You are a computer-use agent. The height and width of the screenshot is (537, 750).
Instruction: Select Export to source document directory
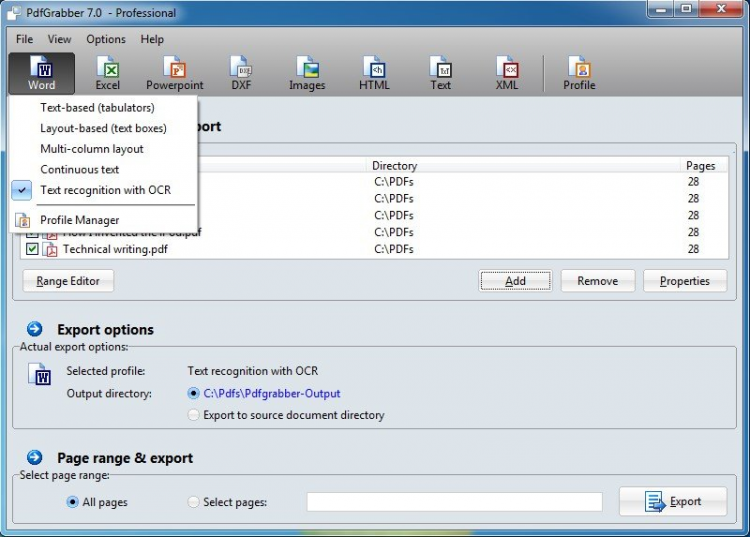click(193, 415)
